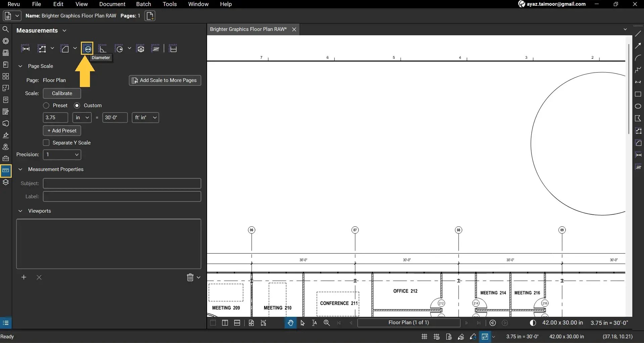Enable Separate Y Scale
644x343 pixels.
coord(46,142)
